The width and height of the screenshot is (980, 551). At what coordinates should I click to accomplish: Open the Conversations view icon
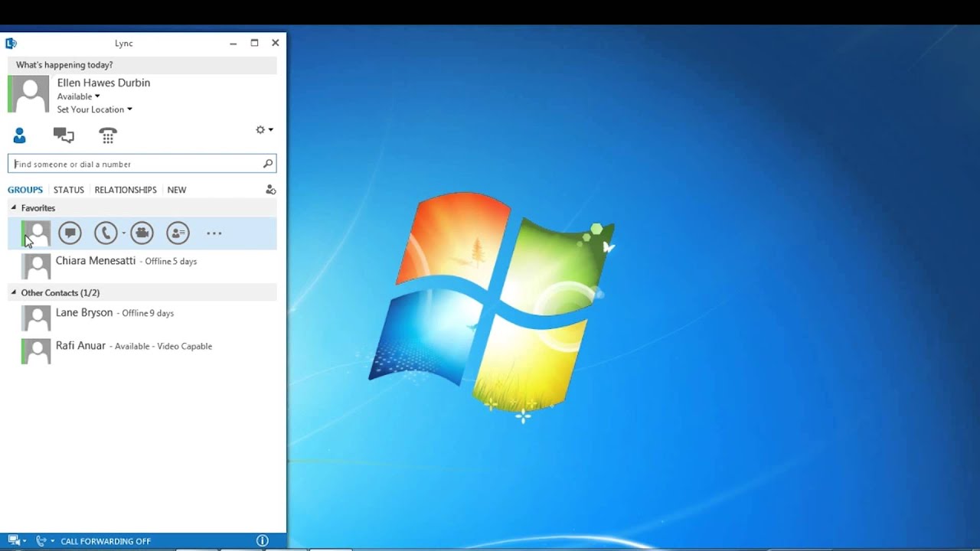click(64, 135)
